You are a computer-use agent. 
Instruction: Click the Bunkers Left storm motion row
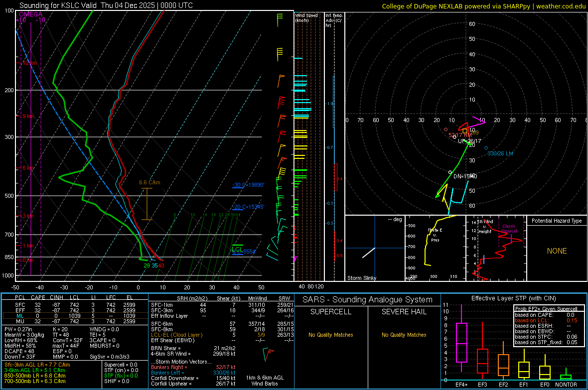point(193,373)
